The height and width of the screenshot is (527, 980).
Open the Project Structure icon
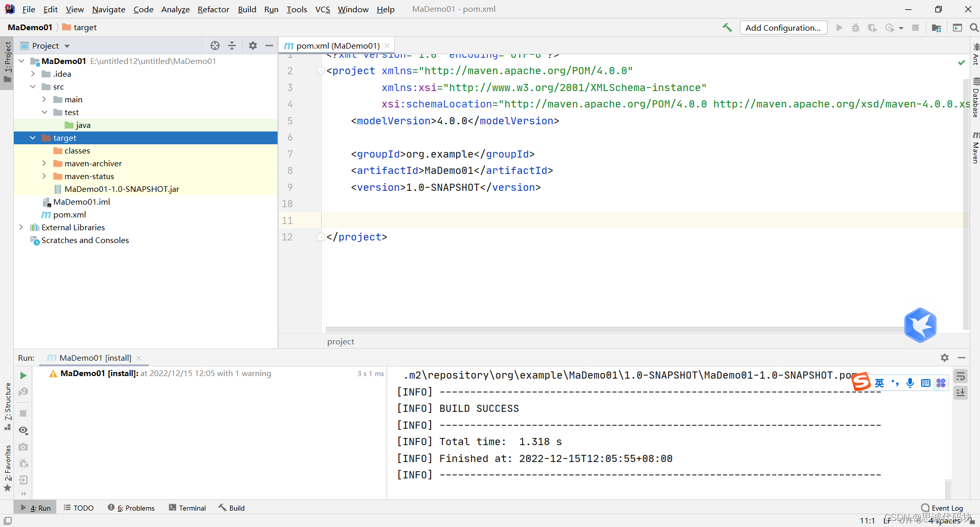click(936, 28)
